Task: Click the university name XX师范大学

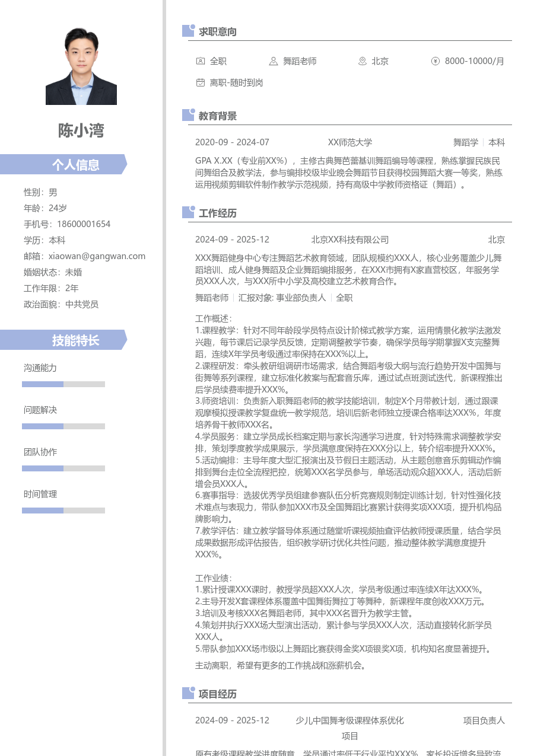Action: (x=349, y=142)
